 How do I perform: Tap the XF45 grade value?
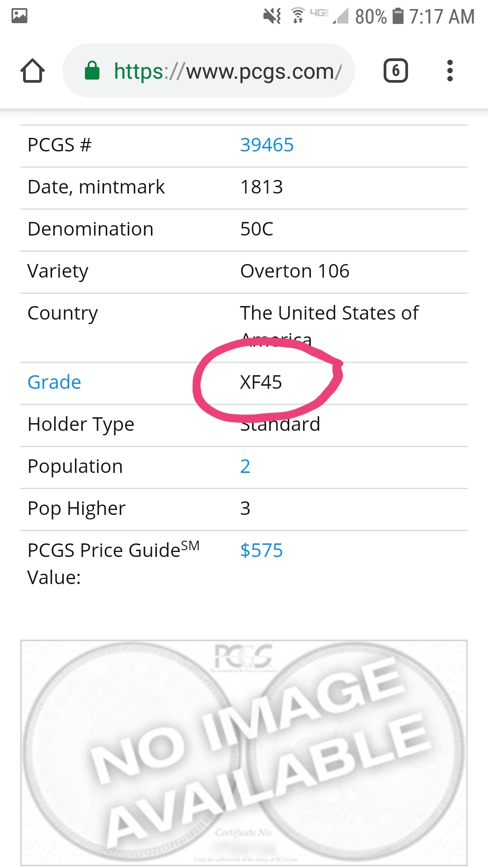tap(261, 382)
